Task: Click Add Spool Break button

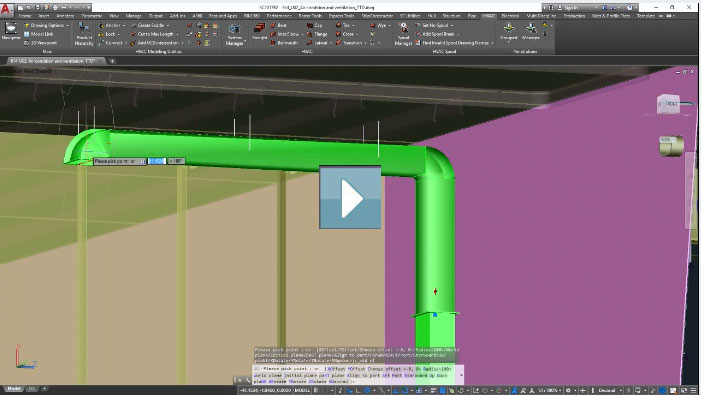Action: point(437,34)
